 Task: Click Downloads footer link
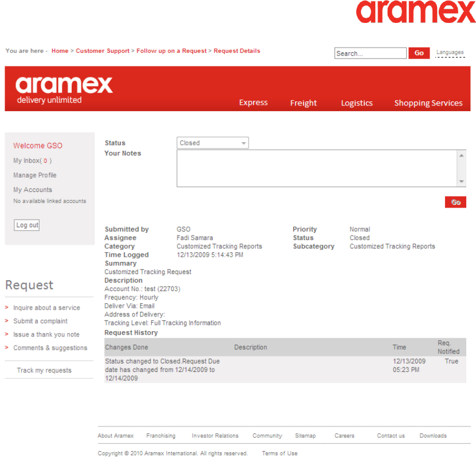(x=433, y=436)
